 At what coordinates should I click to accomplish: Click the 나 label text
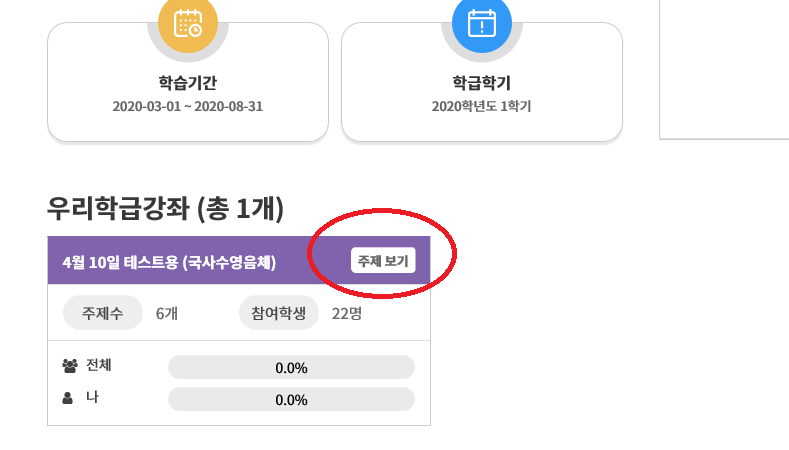[x=92, y=397]
